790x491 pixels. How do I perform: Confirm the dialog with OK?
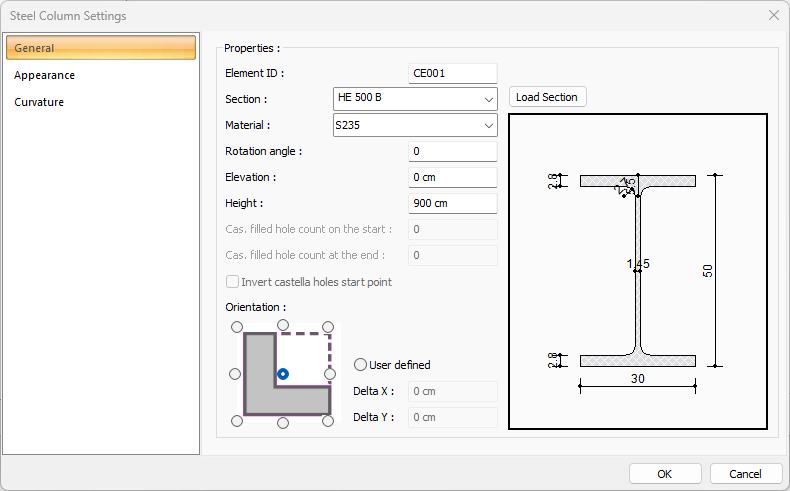664,473
